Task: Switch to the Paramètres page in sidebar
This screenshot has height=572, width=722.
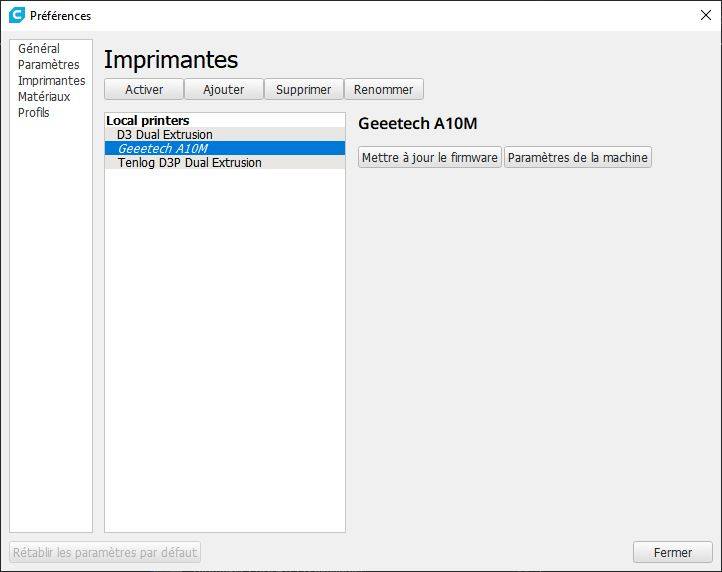Action: coord(48,65)
